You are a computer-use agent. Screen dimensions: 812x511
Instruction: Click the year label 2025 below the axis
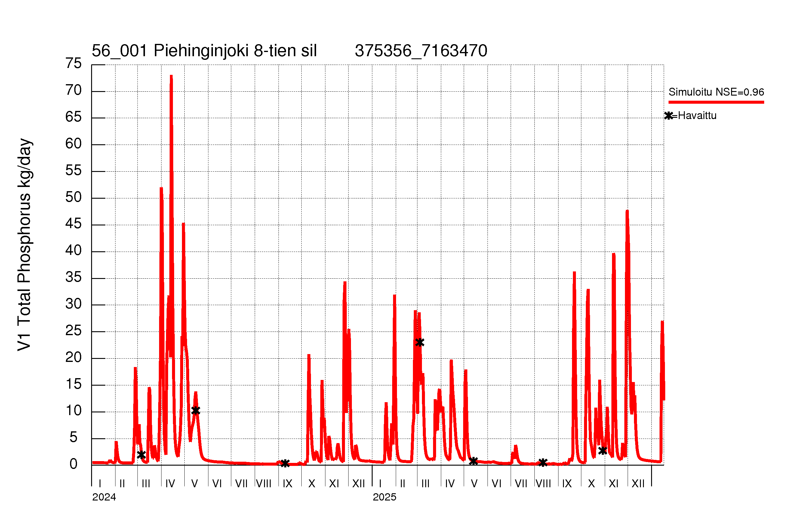point(384,497)
